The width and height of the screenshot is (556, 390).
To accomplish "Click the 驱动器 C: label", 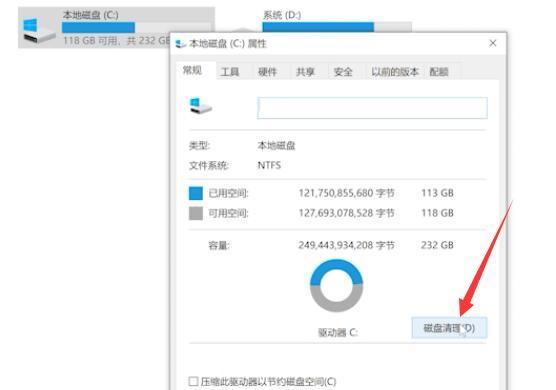I will 338,333.
